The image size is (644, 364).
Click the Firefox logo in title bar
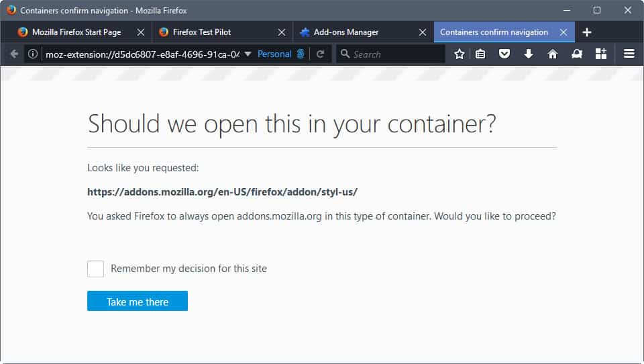[x=11, y=10]
